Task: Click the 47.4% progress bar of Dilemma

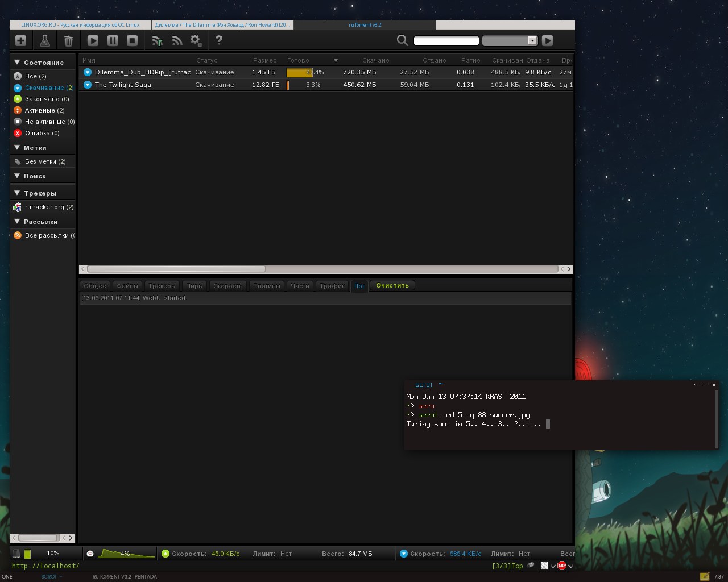Action: [x=312, y=72]
